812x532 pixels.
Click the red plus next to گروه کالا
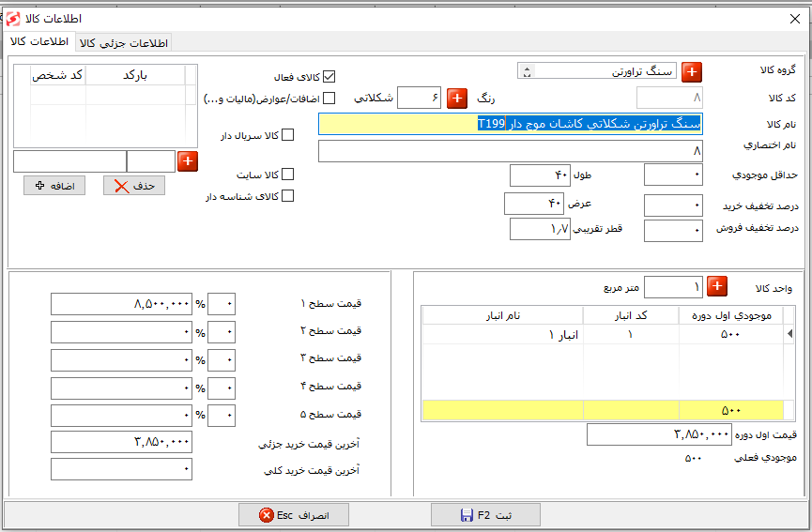click(x=691, y=72)
